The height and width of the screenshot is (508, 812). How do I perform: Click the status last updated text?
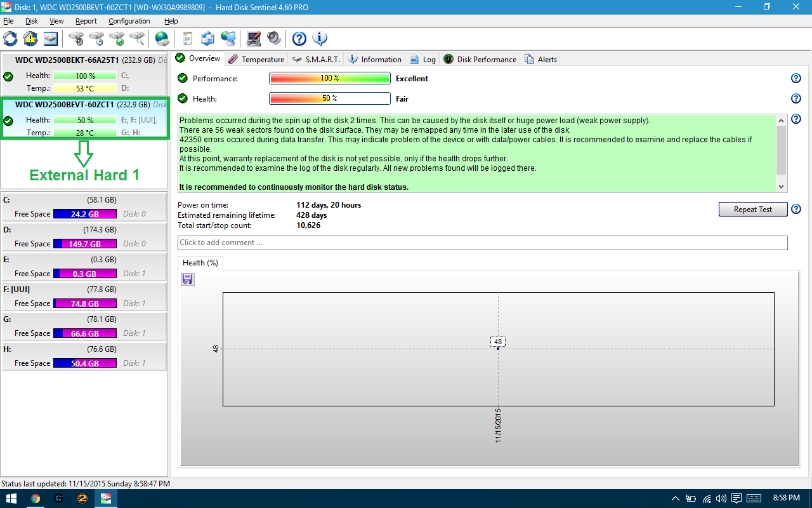pyautogui.click(x=86, y=484)
